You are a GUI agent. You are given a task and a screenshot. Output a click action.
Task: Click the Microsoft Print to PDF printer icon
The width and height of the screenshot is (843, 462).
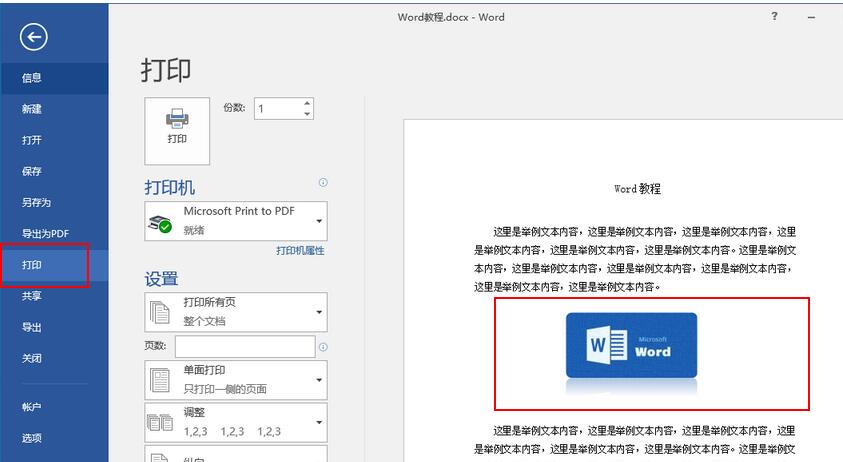pyautogui.click(x=160, y=222)
